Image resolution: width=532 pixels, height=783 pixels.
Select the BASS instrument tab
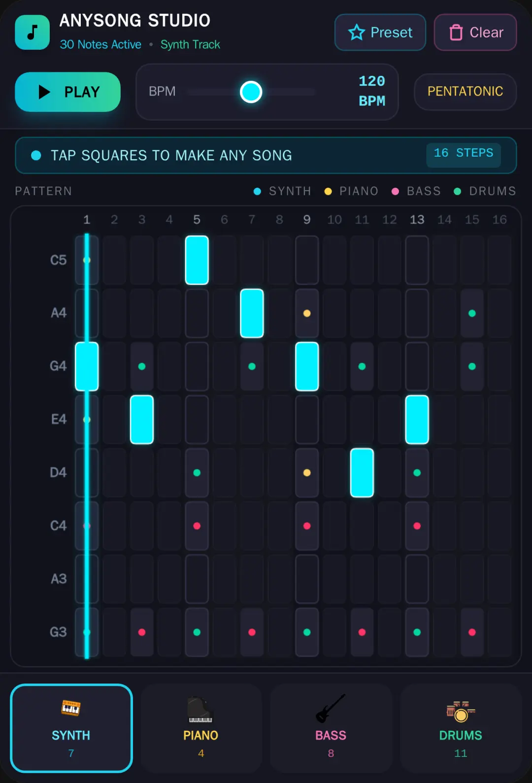tap(331, 728)
